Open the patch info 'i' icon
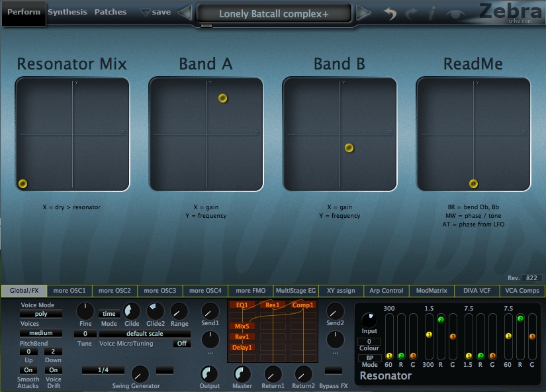The height and width of the screenshot is (392, 546). point(432,13)
